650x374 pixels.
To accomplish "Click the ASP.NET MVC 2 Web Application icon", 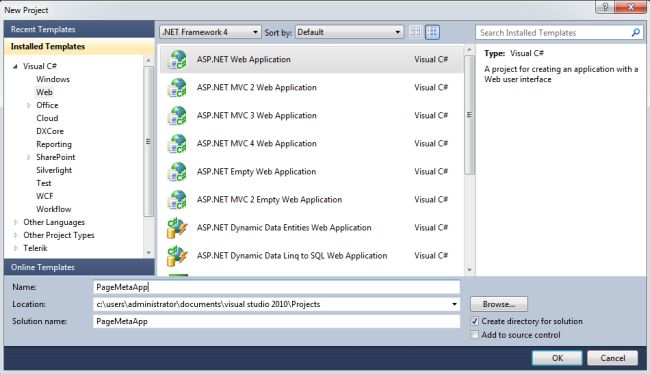I will coord(177,88).
